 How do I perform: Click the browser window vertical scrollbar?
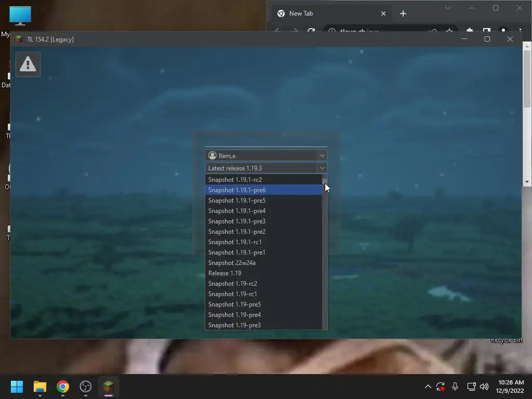(x=527, y=78)
